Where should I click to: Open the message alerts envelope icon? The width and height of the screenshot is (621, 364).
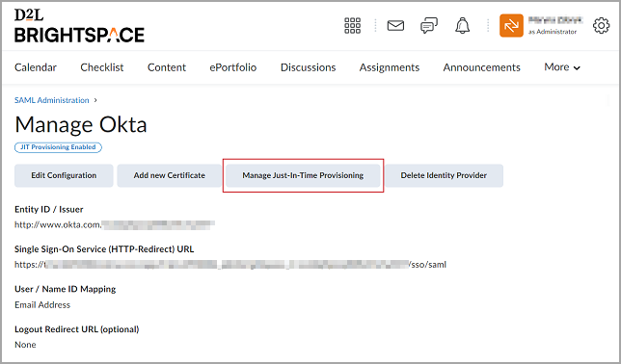[395, 26]
